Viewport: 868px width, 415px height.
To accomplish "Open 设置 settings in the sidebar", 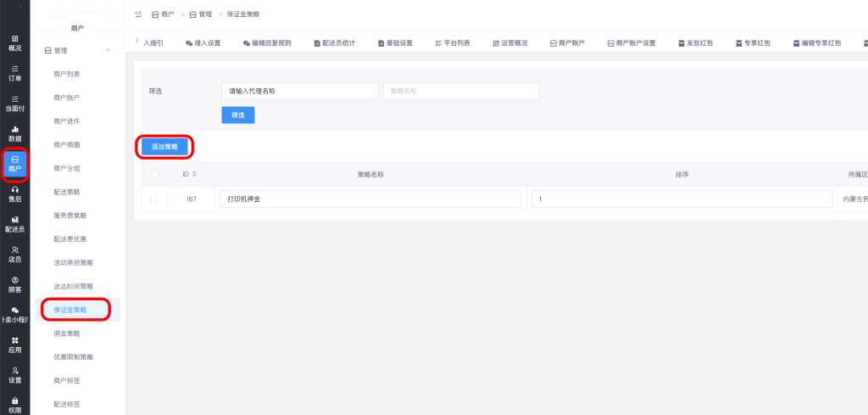I will (14, 374).
